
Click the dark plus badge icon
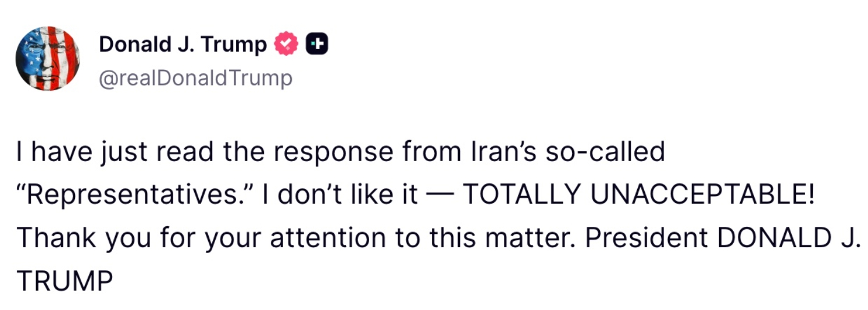click(x=317, y=44)
